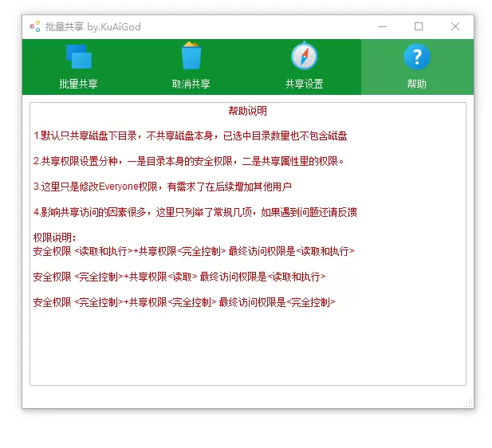Close the 批量共享 window
Viewport: 492px width, 448px height.
455,26
